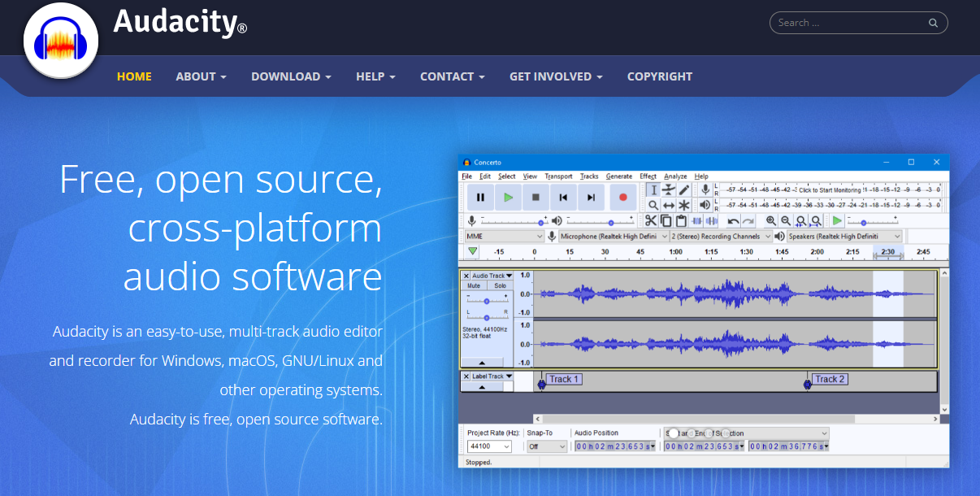Open the Transport menu
980x496 pixels.
coord(558,176)
